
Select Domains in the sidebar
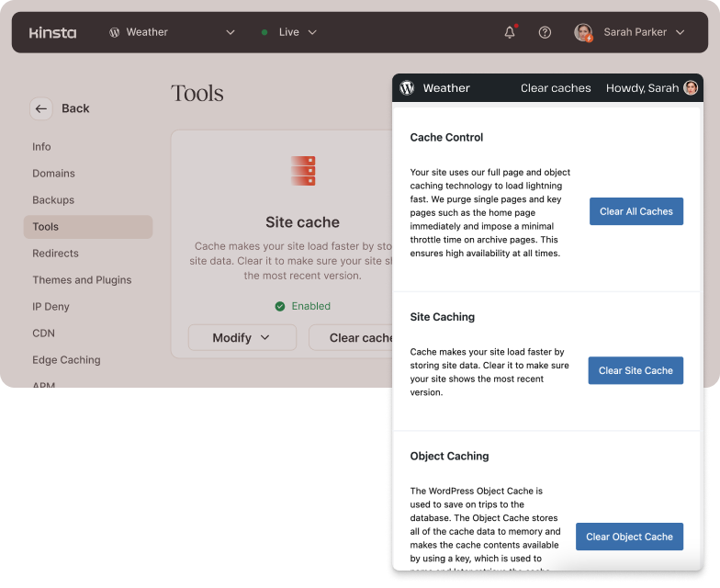53,173
